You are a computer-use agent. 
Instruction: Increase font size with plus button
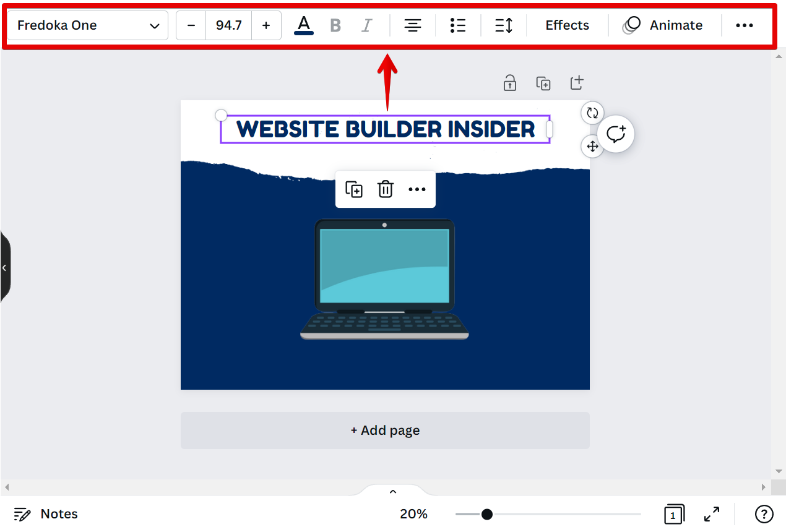pos(266,25)
